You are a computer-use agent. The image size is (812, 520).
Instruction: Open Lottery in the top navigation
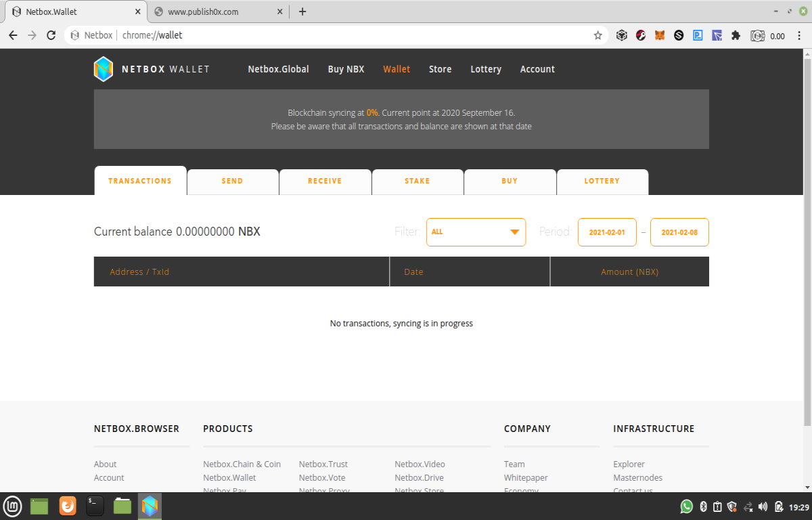coord(486,69)
